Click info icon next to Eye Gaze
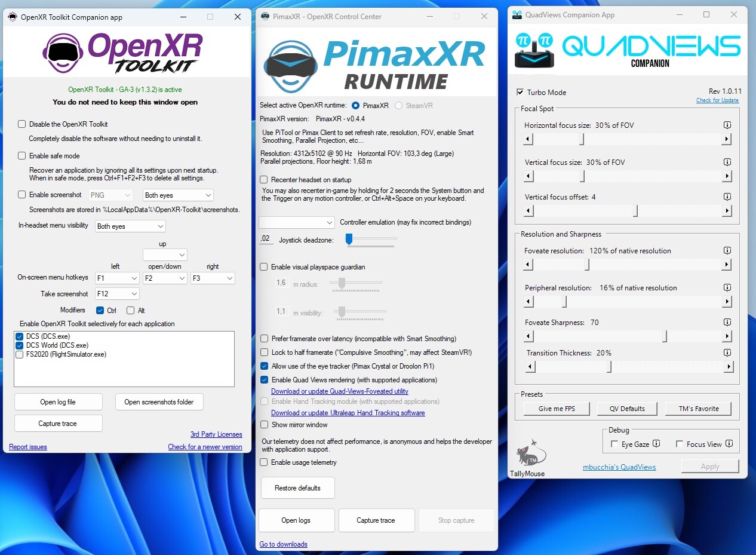This screenshot has width=756, height=555. 656,444
